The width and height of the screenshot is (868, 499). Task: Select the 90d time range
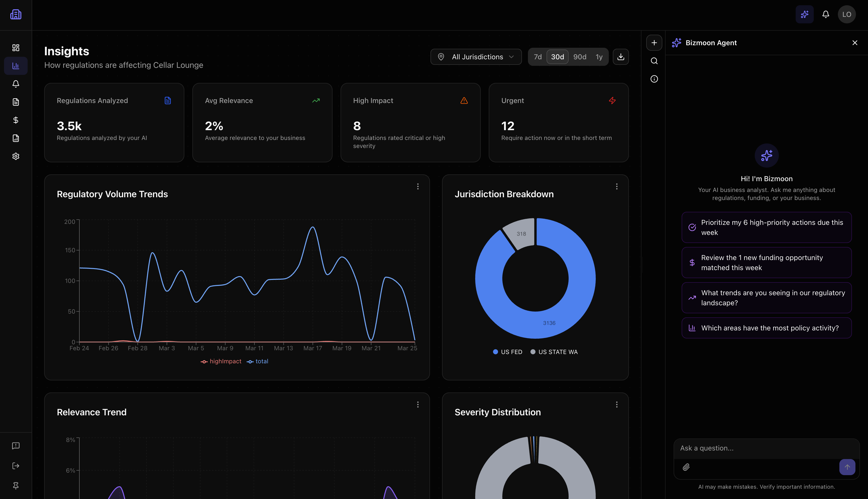[x=580, y=57]
